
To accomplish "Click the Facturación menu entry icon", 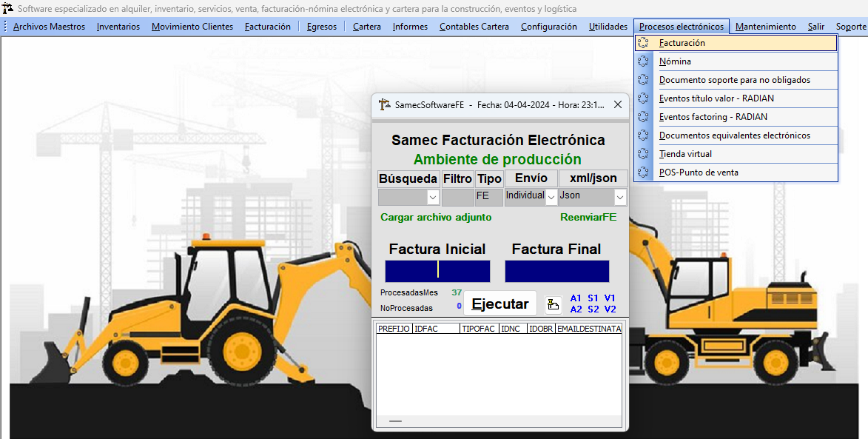I will pos(643,43).
